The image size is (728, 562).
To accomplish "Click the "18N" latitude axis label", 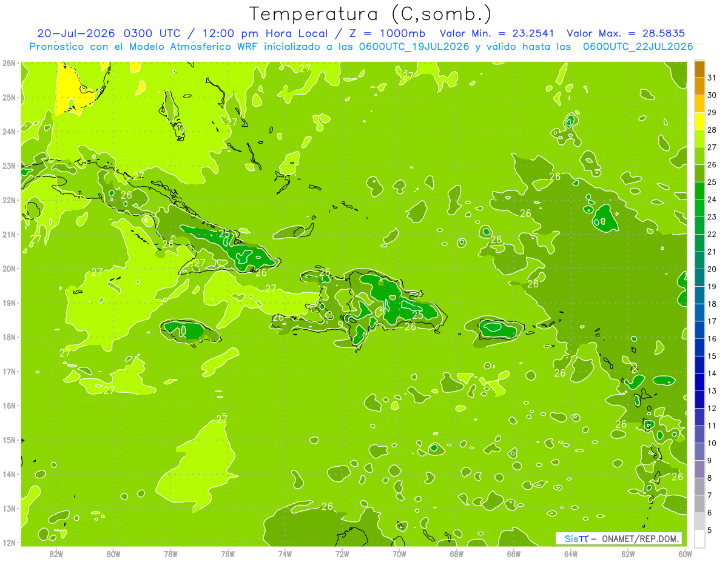I will click(8, 337).
